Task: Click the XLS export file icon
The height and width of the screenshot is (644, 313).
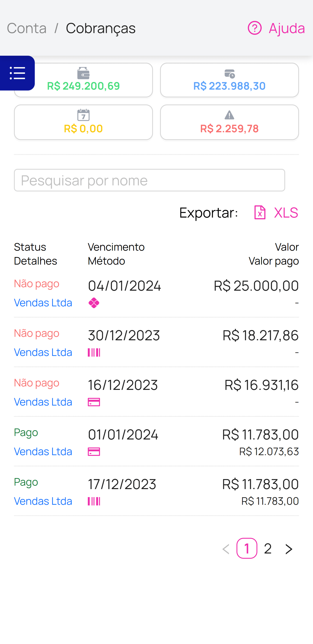Action: 260,213
